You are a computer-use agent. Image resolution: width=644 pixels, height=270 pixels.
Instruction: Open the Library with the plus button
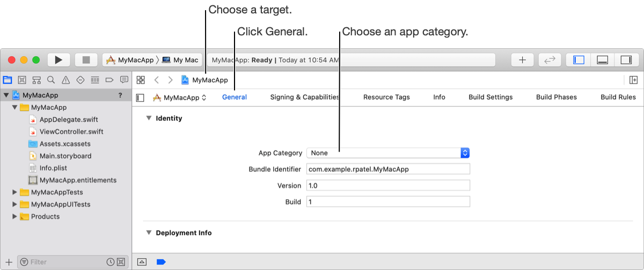click(x=522, y=60)
